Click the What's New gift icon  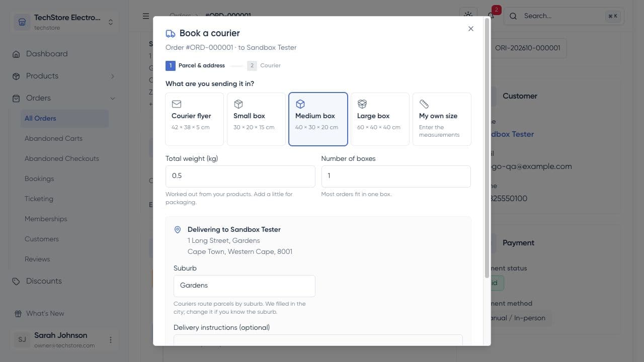tap(18, 314)
